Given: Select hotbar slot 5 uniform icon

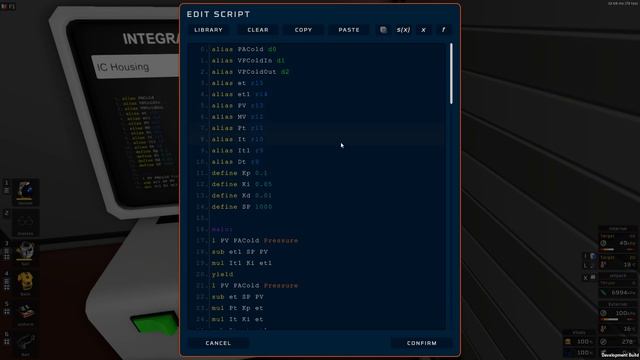Looking at the screenshot, I should click(25, 313).
